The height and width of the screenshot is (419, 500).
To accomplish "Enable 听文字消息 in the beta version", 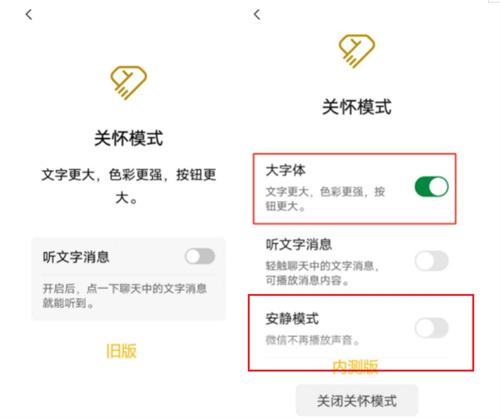I will point(431,261).
